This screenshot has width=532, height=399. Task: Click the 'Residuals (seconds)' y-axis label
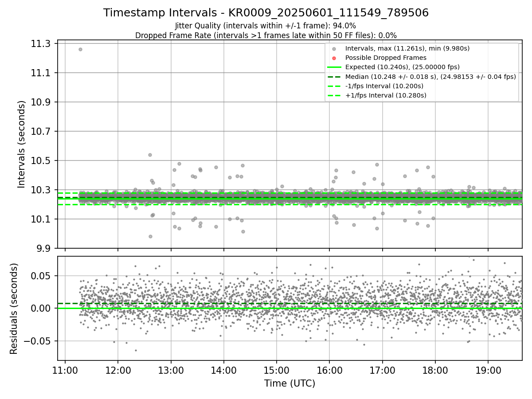[x=14, y=309]
